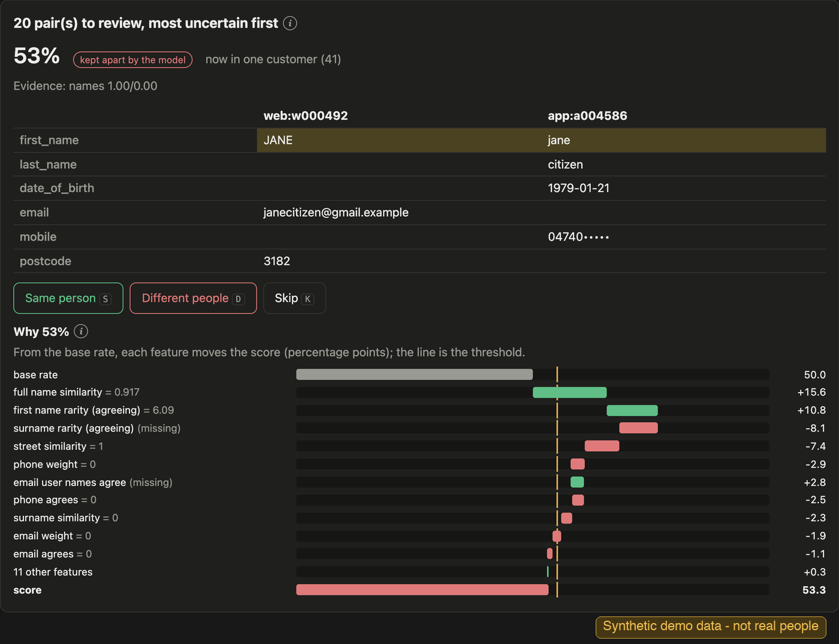Click the 'Synthetic demo data' notice badge
839x644 pixels.
point(711,627)
